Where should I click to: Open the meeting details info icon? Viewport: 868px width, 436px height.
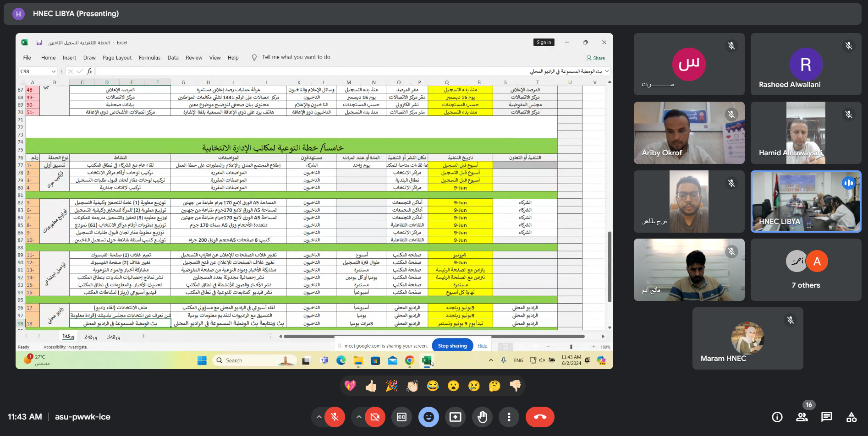pyautogui.click(x=777, y=417)
